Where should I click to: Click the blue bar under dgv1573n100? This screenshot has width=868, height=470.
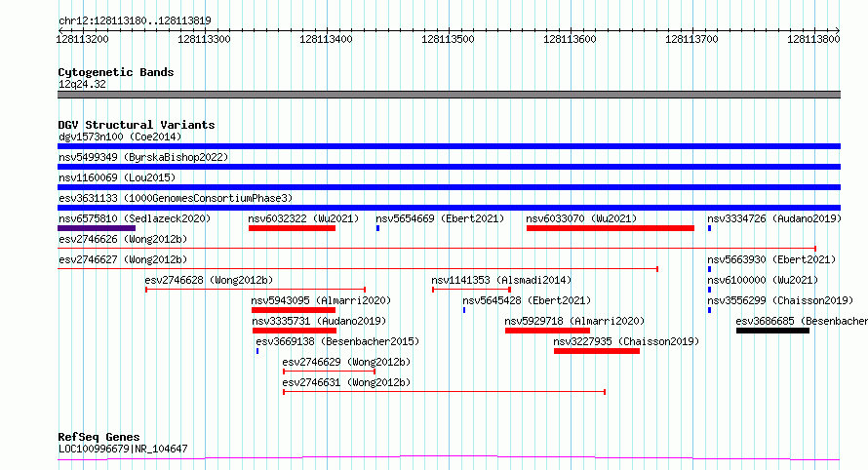(449, 146)
